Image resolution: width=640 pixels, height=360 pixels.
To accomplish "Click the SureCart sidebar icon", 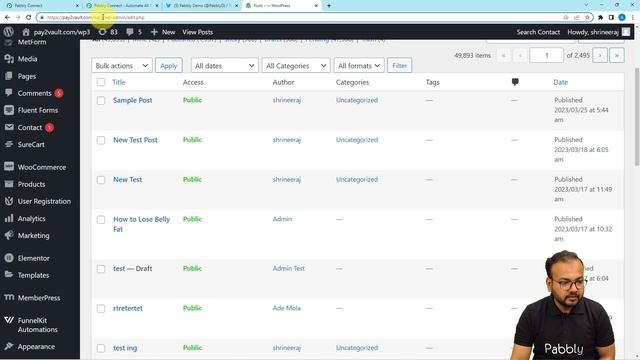I will click(x=9, y=144).
